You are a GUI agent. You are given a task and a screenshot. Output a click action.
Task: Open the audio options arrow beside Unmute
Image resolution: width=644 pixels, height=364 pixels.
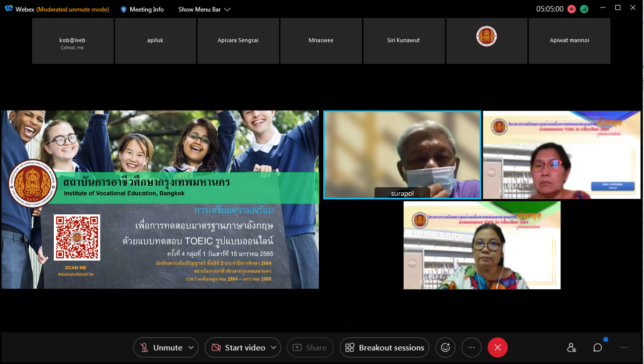pyautogui.click(x=191, y=347)
